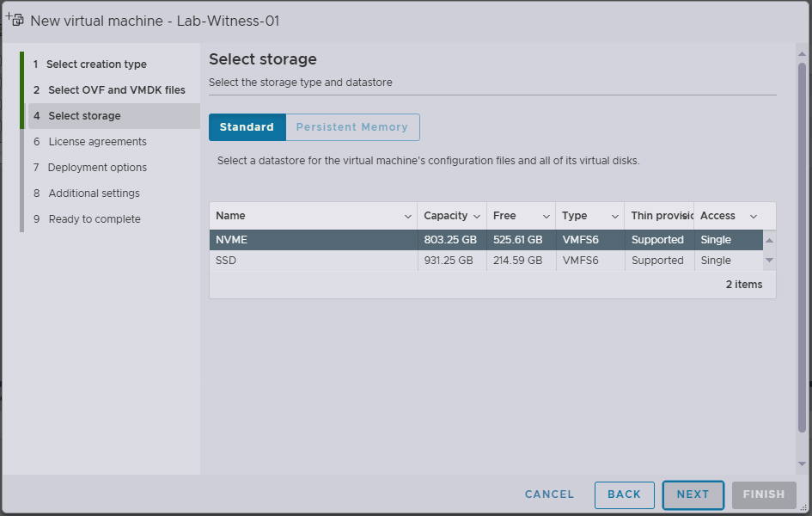Viewport: 812px width, 516px height.
Task: Click the BACK button
Action: (x=624, y=494)
